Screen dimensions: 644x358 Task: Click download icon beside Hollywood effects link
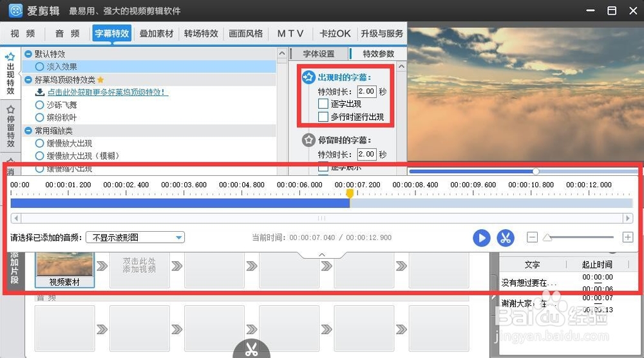tap(40, 92)
